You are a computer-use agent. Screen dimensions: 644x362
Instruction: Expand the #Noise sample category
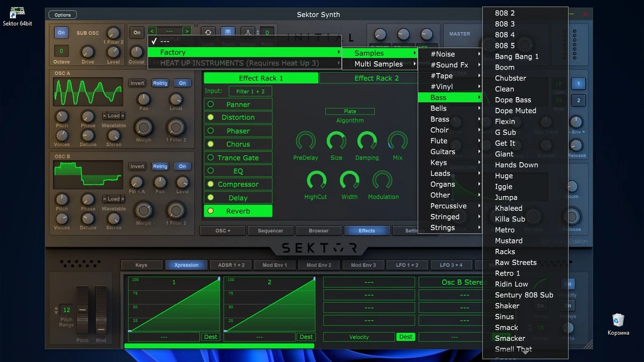(450, 54)
